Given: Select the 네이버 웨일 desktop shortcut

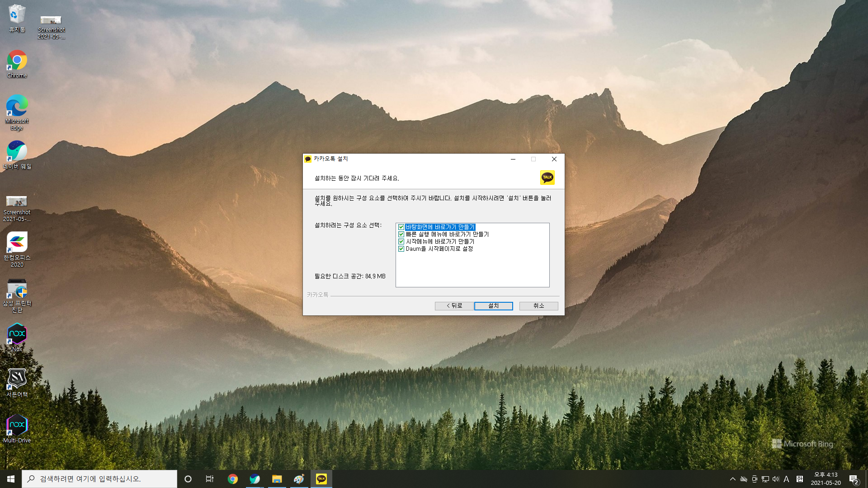Looking at the screenshot, I should (17, 155).
